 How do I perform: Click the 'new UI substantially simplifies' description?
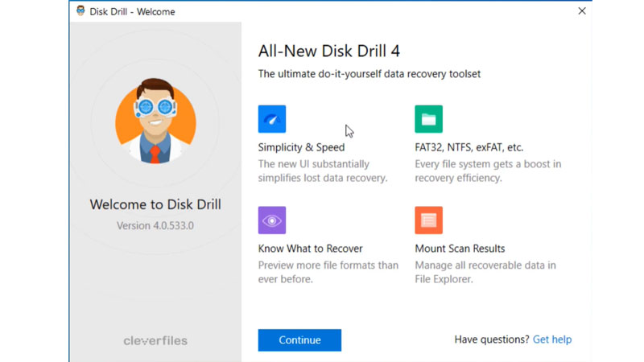point(323,171)
